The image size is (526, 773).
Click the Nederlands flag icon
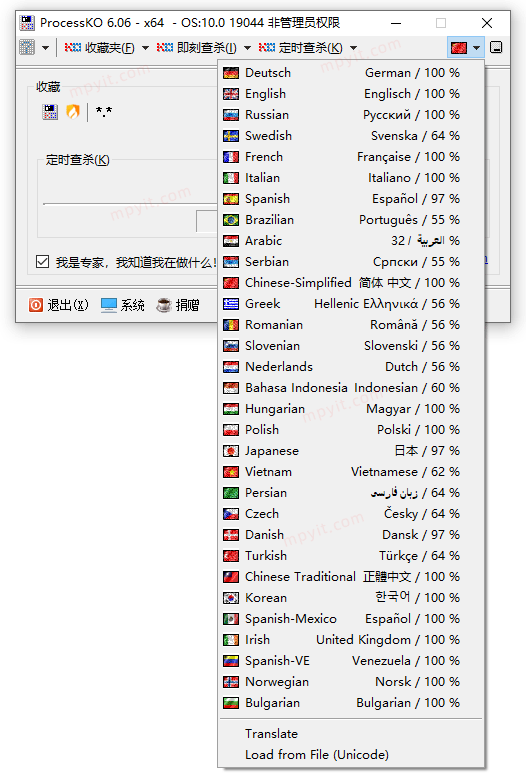231,367
